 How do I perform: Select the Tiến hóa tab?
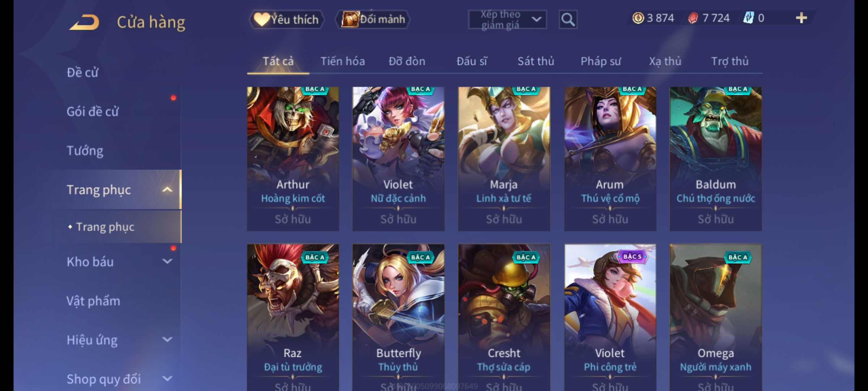coord(342,61)
